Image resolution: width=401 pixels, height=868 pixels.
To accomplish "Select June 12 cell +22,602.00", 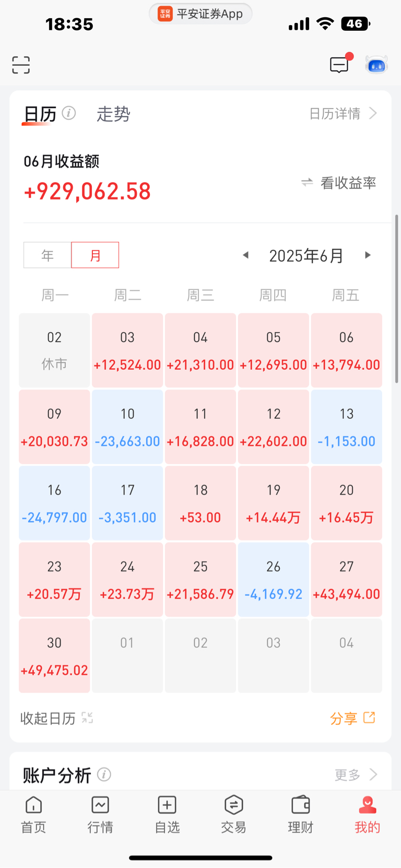I will pos(274,427).
